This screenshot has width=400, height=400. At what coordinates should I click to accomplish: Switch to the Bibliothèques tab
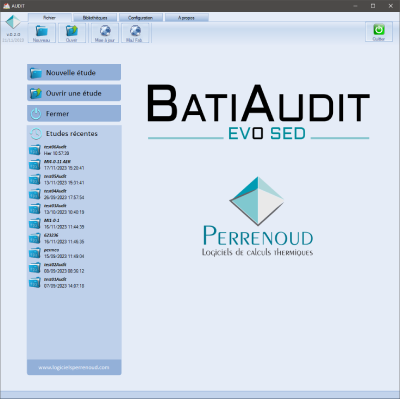click(x=95, y=18)
